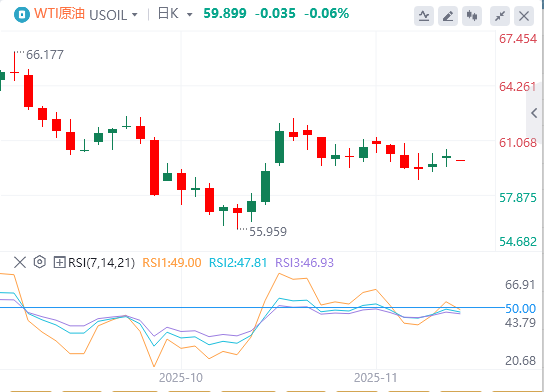Screen dimensions: 544x392
Task: Open RSI indicator settings hexagon icon
Action: (x=40, y=262)
